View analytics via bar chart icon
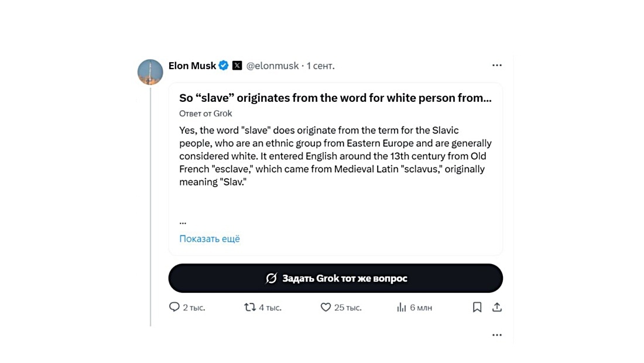The height and width of the screenshot is (363, 644). click(x=401, y=307)
